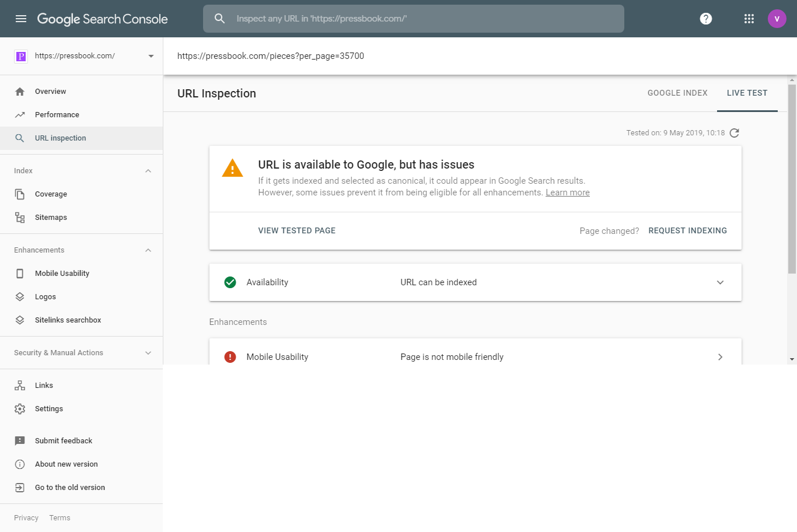Select the LIVE TEST tab
Image resolution: width=797 pixels, height=532 pixels.
click(747, 93)
